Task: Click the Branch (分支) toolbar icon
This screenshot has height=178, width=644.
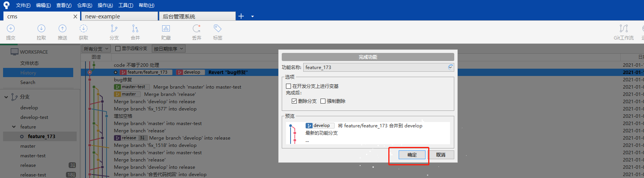Action: pos(114,29)
